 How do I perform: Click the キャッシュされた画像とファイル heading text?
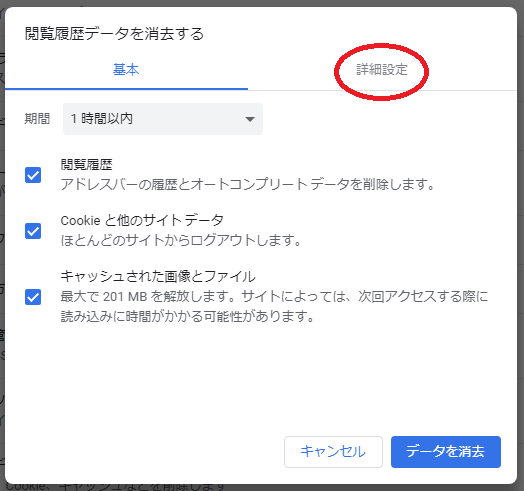tap(158, 276)
